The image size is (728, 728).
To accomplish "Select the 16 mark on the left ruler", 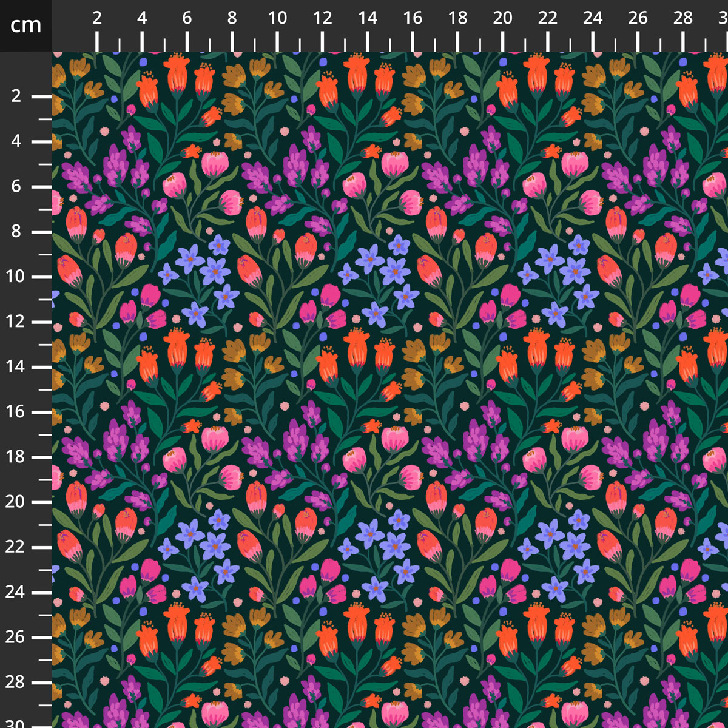I will 15,412.
